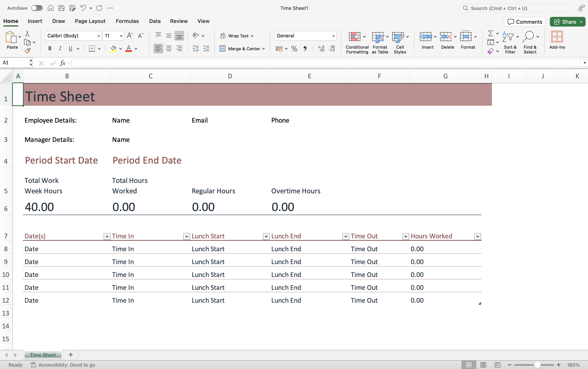Click the Orientation text angle icon

196,36
